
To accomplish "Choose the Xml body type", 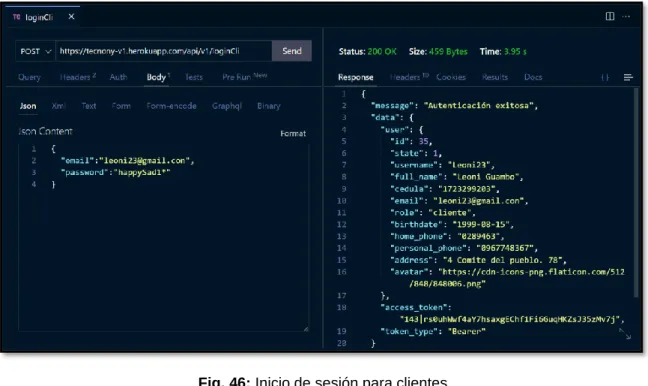I will [58, 106].
